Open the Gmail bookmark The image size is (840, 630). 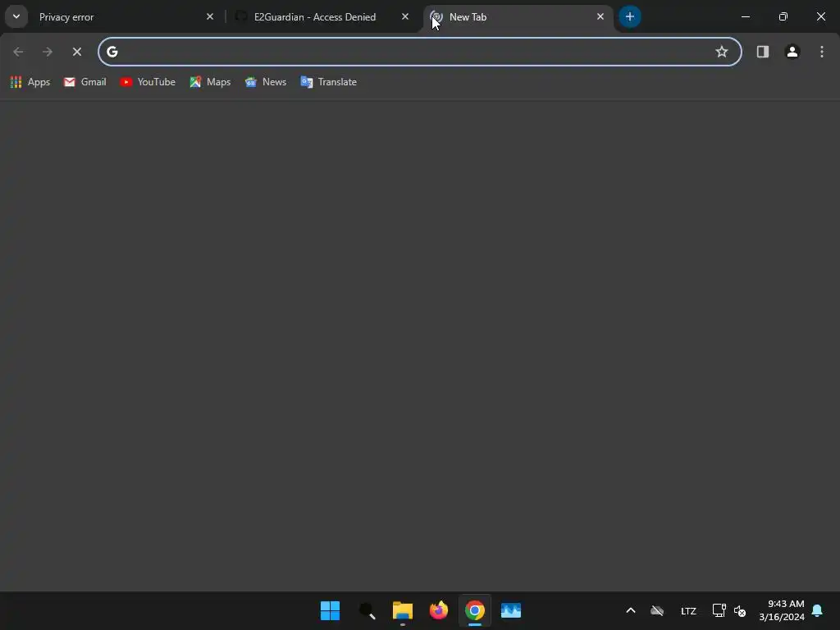click(x=84, y=82)
